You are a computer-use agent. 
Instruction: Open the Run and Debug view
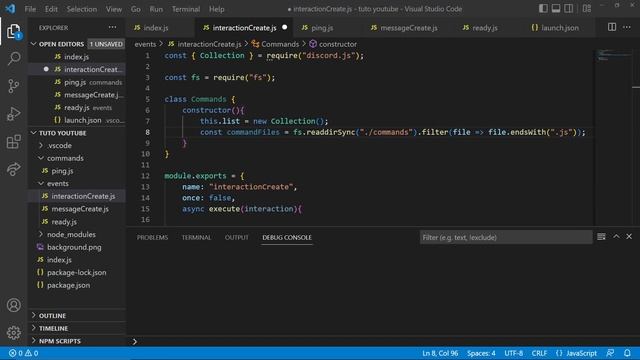(x=13, y=114)
